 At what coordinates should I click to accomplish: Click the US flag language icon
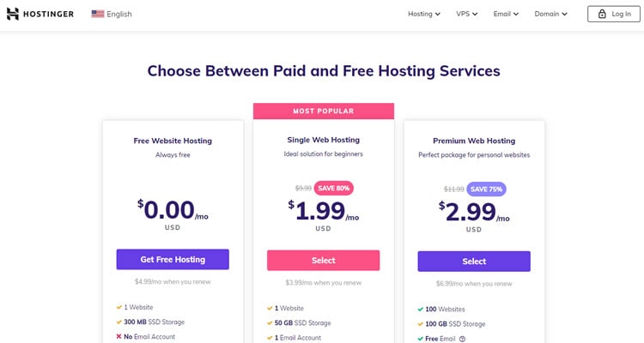[x=98, y=14]
